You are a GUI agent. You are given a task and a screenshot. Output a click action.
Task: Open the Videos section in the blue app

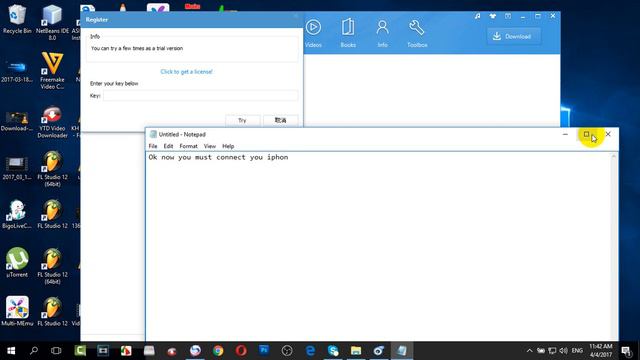(313, 33)
